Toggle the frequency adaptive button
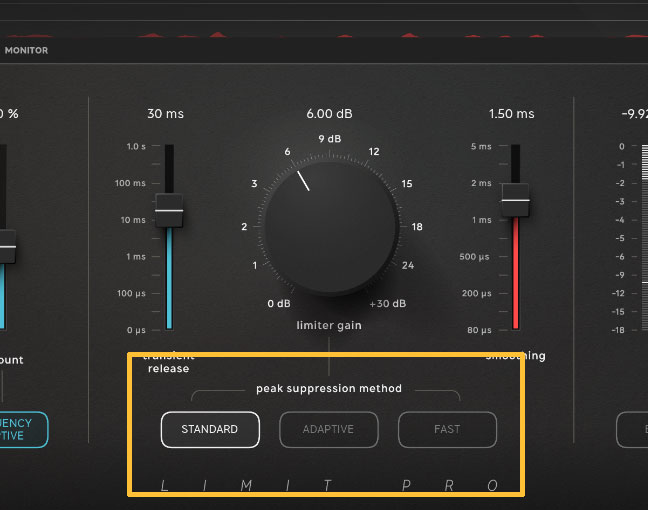The image size is (648, 510). tap(24, 429)
